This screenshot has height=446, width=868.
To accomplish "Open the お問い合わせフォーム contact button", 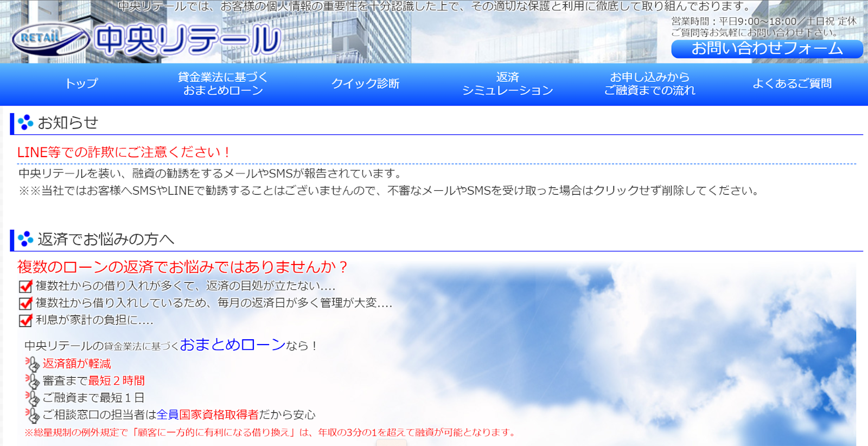I will [767, 49].
